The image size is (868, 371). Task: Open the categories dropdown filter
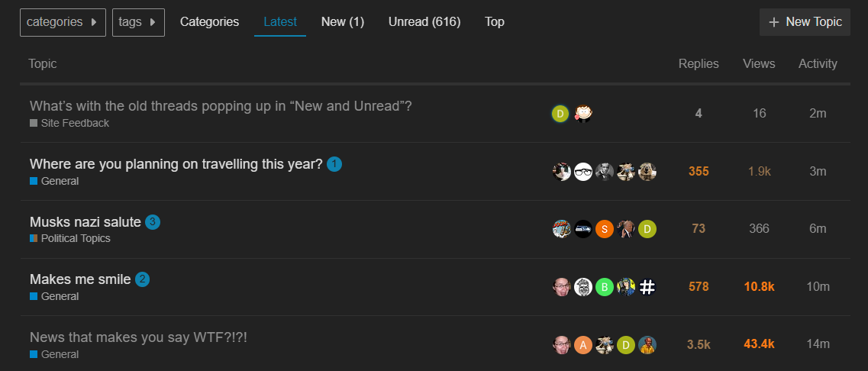tap(63, 22)
